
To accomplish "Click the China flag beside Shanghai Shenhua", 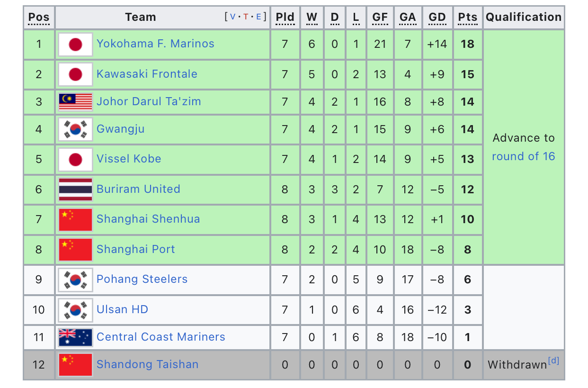I will coord(75,219).
